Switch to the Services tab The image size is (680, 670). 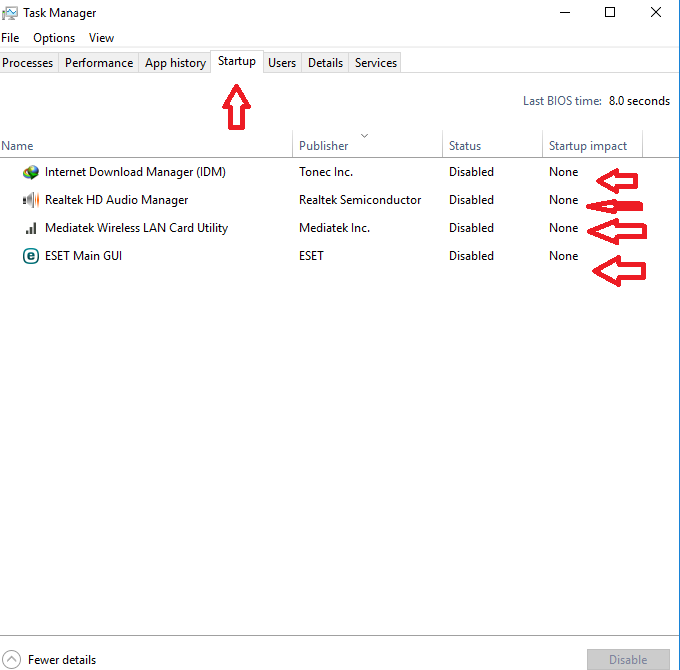376,63
